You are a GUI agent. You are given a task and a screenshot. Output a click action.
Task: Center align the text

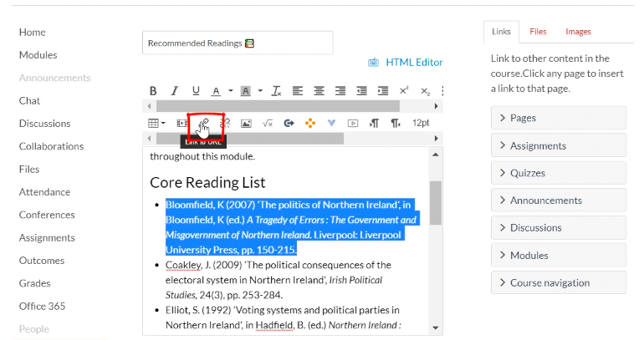(319, 91)
